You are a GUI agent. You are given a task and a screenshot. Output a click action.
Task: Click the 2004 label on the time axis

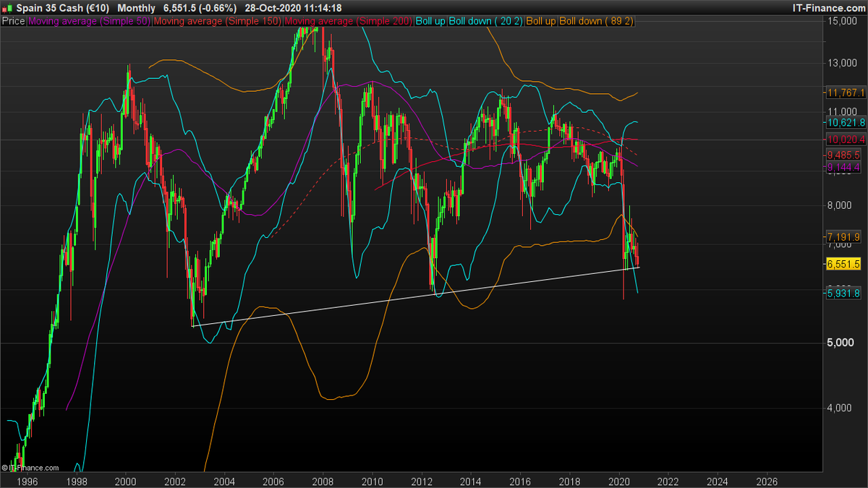coord(224,481)
